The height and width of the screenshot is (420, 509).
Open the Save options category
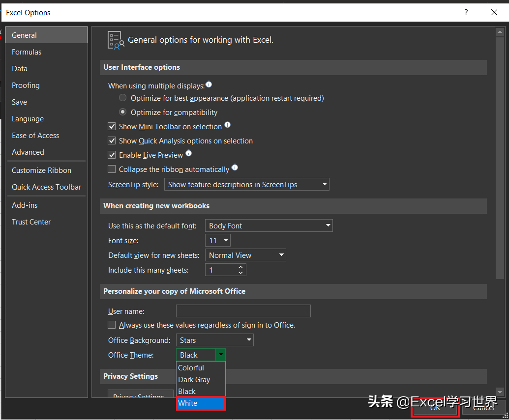[x=46, y=102]
